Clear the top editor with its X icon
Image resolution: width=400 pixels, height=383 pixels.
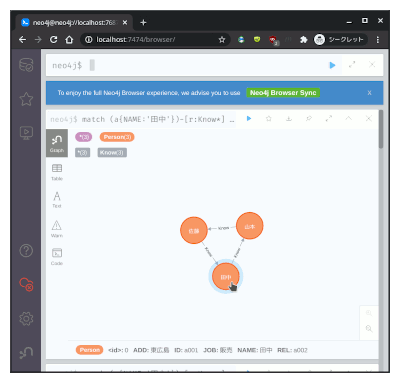tap(372, 65)
